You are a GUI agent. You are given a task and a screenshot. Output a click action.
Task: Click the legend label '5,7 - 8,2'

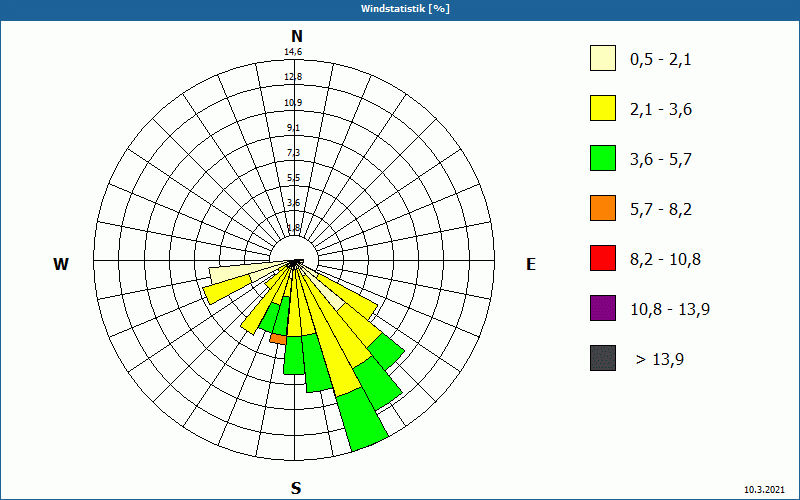click(x=661, y=210)
